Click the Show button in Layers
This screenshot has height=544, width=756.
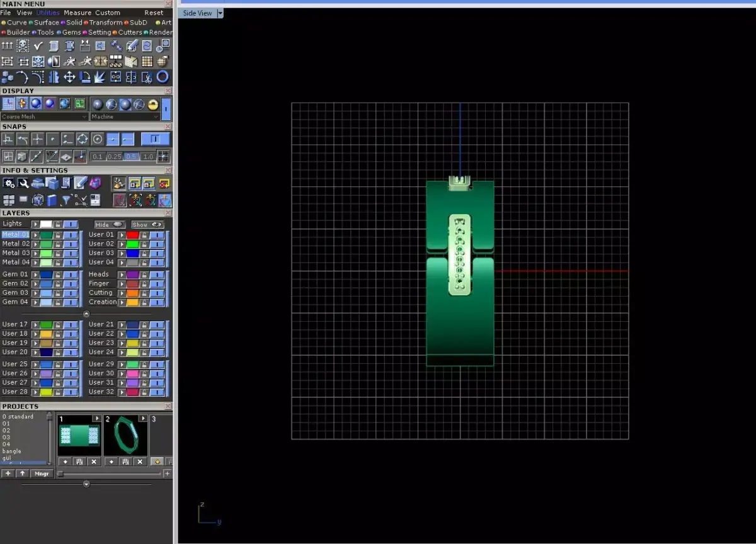[147, 224]
